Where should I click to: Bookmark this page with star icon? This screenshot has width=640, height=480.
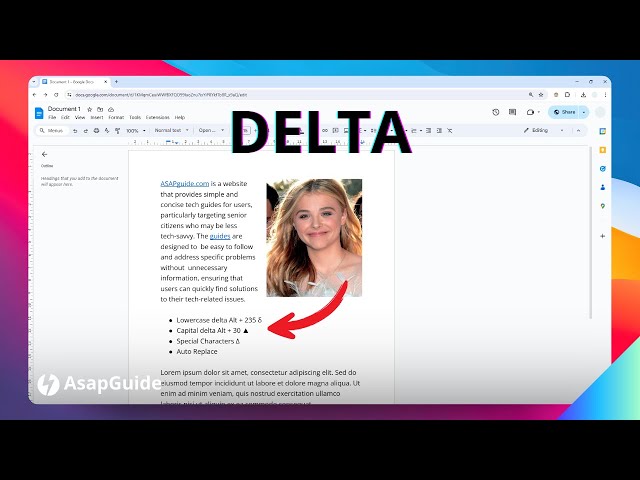click(x=541, y=95)
